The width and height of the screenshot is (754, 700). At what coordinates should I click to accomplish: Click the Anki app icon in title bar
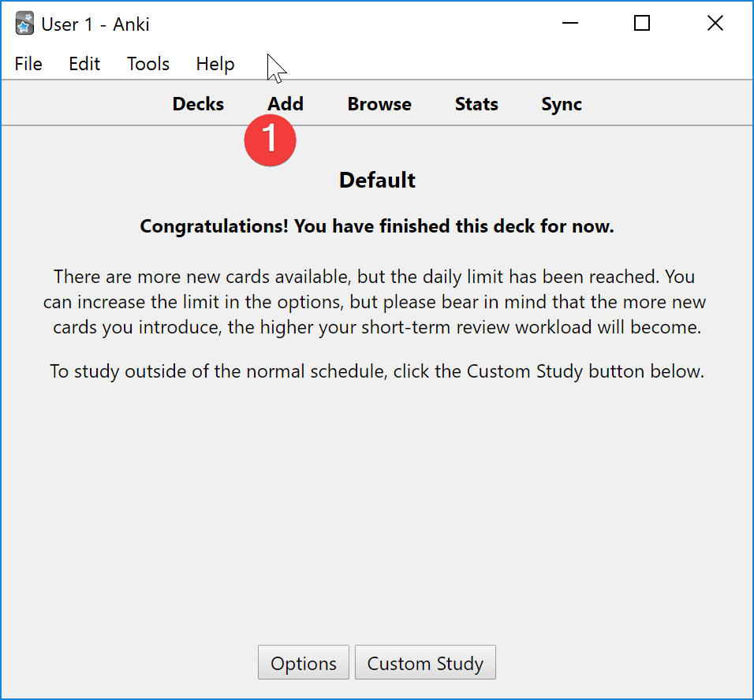pos(24,24)
